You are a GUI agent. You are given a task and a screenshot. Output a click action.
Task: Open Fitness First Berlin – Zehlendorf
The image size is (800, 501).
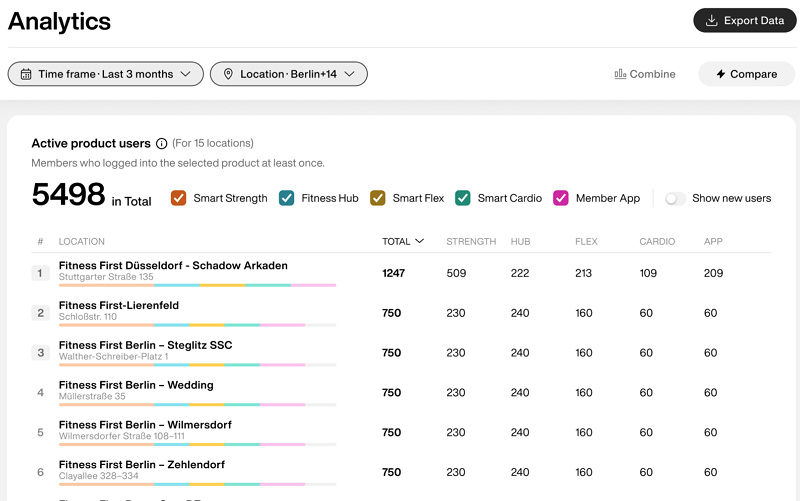tap(142, 464)
